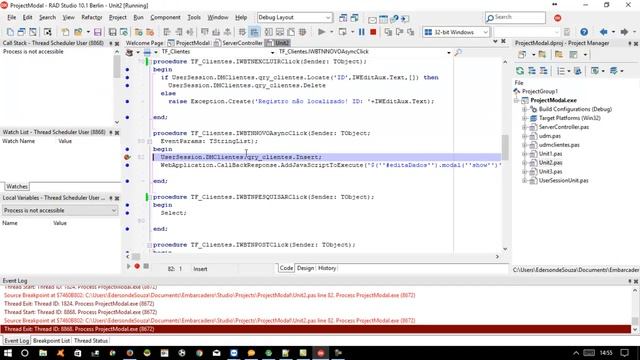Click the Remove File folder icon in Project Manager
This screenshot has height=360, width=640.
click(x=559, y=55)
